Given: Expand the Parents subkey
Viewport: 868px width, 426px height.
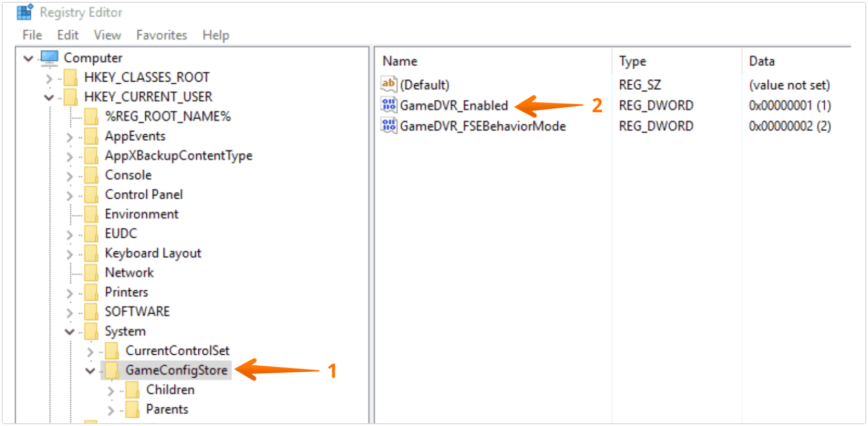Looking at the screenshot, I should (111, 410).
